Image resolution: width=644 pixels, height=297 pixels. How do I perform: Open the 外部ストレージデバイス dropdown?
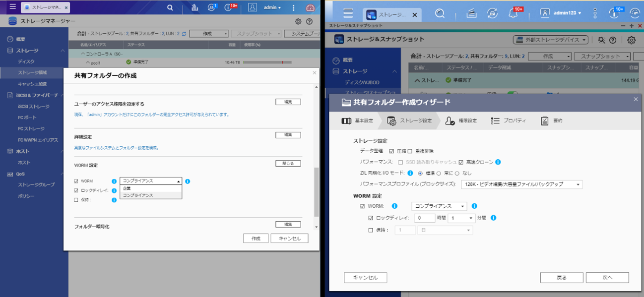[x=551, y=40]
